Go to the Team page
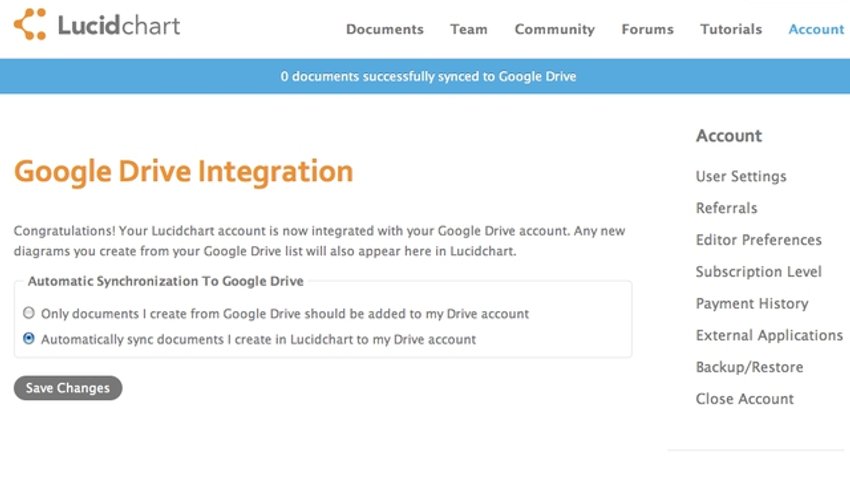This screenshot has height=478, width=850. [469, 29]
